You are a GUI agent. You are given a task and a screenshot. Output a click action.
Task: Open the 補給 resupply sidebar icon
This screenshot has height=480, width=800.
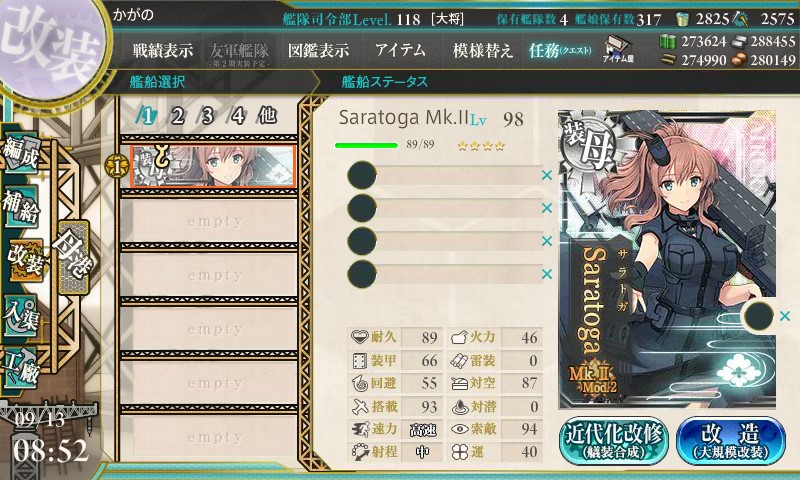tap(21, 206)
